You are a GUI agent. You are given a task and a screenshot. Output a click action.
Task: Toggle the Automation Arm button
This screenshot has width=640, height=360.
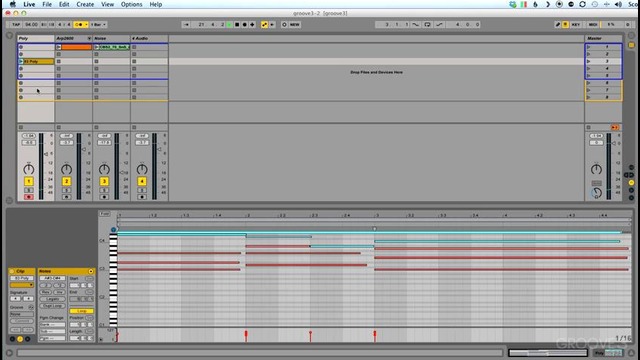(264, 24)
